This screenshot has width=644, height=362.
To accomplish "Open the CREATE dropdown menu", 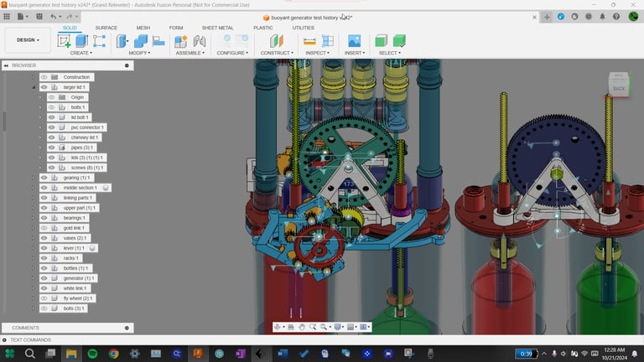I will pos(80,53).
